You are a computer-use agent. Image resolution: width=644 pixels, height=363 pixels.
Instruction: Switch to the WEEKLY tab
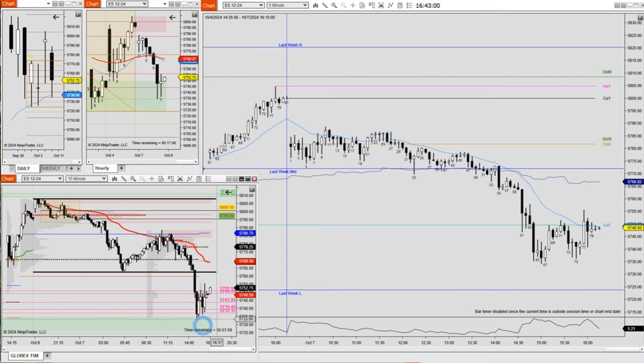(51, 169)
